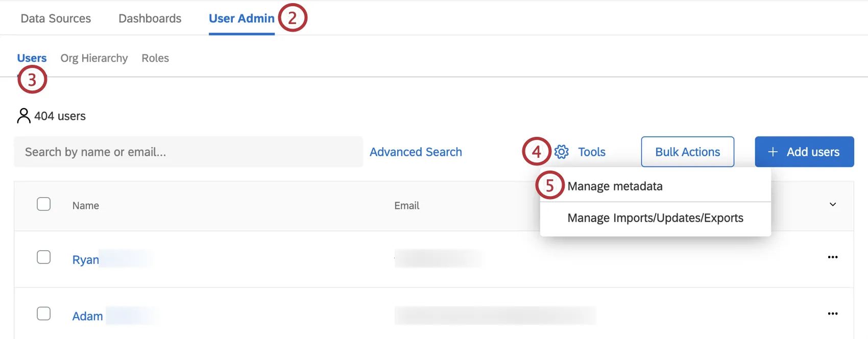Click the Advanced Search link
868x339 pixels.
pos(416,152)
